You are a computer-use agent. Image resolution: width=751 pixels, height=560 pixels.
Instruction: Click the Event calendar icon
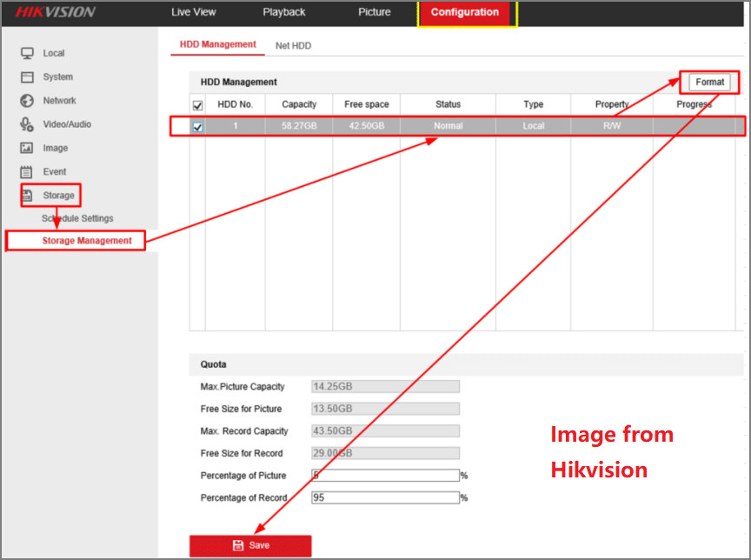27,171
